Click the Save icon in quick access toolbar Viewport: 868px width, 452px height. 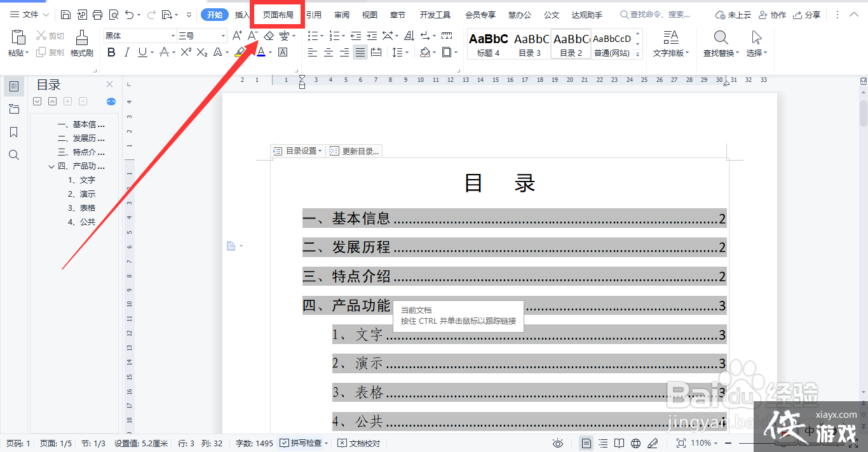(x=65, y=15)
